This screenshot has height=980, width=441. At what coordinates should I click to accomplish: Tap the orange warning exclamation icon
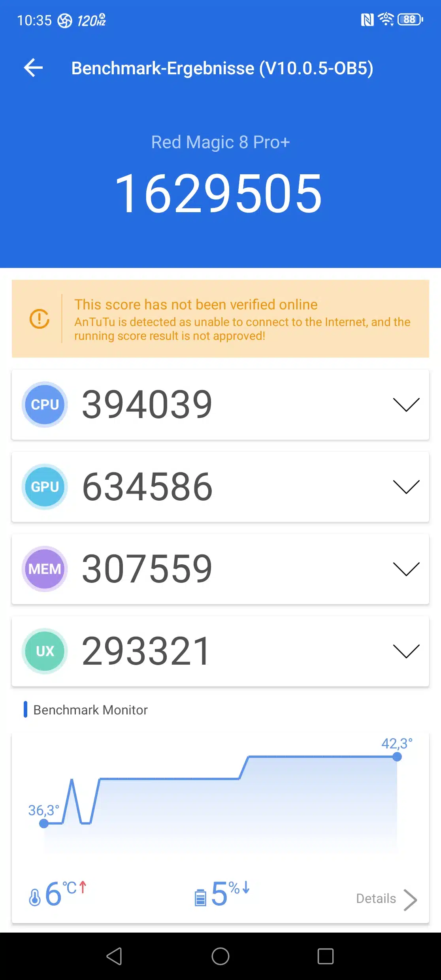(40, 318)
